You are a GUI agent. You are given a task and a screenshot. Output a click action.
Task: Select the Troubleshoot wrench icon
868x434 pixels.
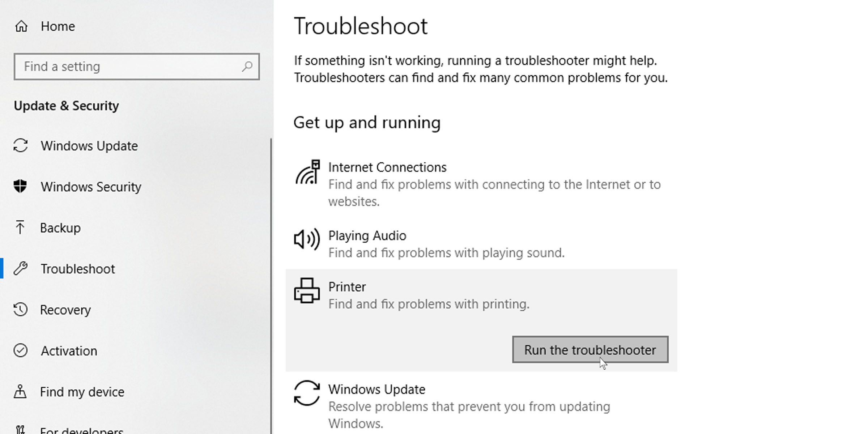tap(21, 269)
